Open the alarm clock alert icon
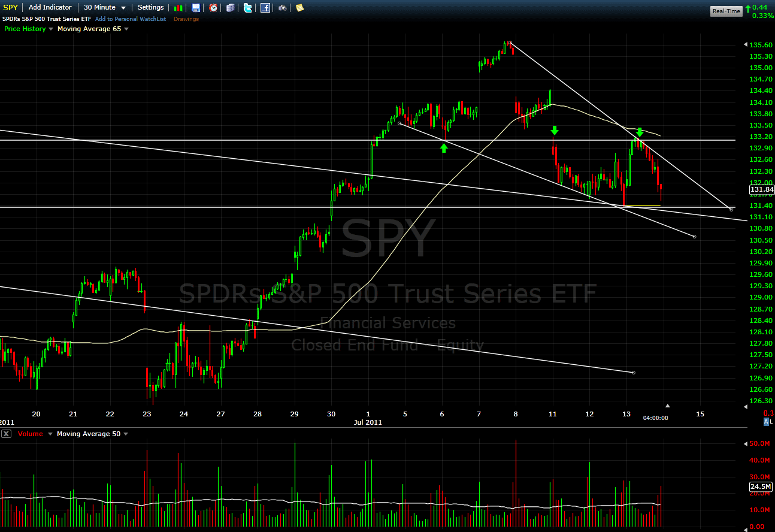 [x=213, y=8]
